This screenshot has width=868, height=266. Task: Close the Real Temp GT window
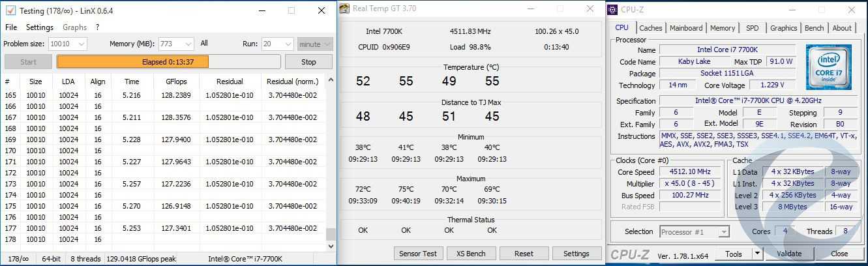pyautogui.click(x=590, y=9)
